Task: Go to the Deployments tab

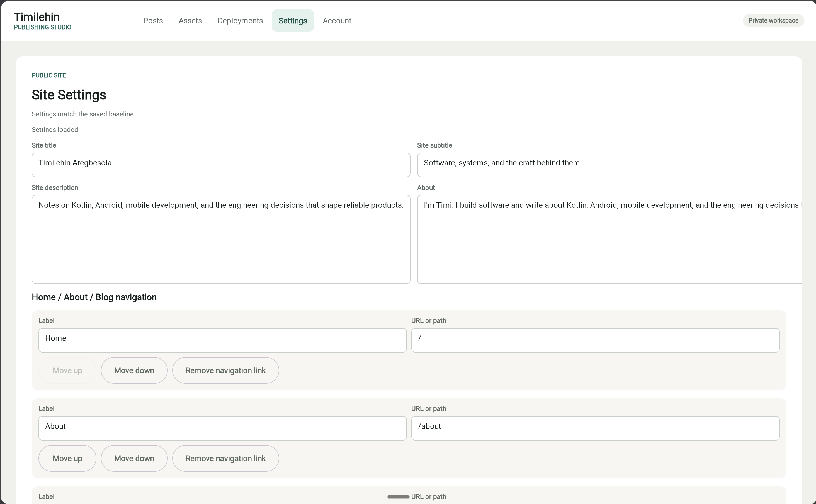Action: (x=240, y=21)
